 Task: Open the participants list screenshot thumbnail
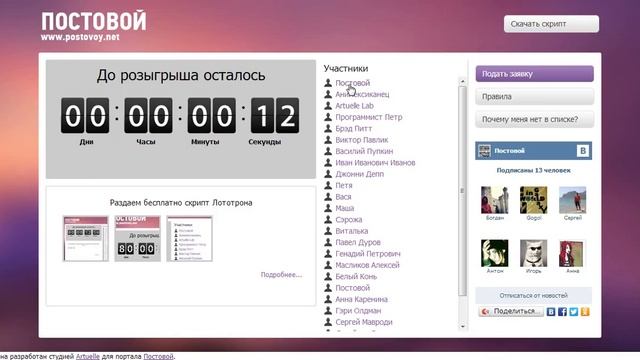tap(189, 239)
